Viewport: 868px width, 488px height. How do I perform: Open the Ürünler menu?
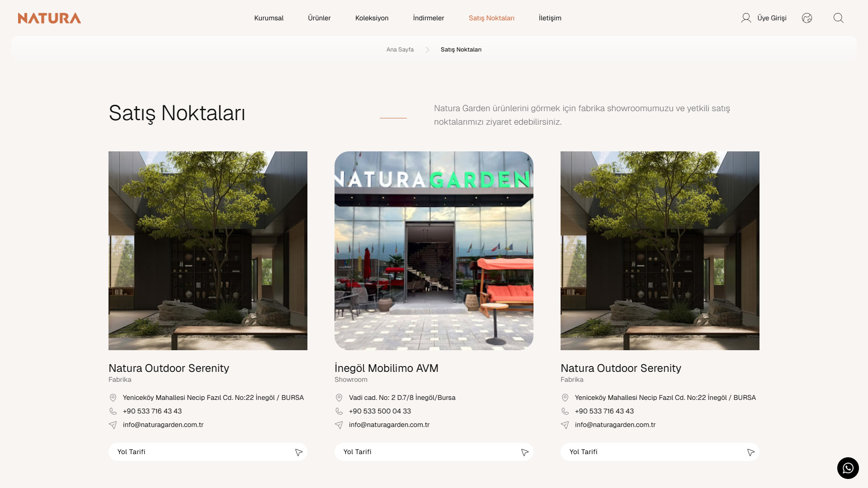click(x=319, y=18)
